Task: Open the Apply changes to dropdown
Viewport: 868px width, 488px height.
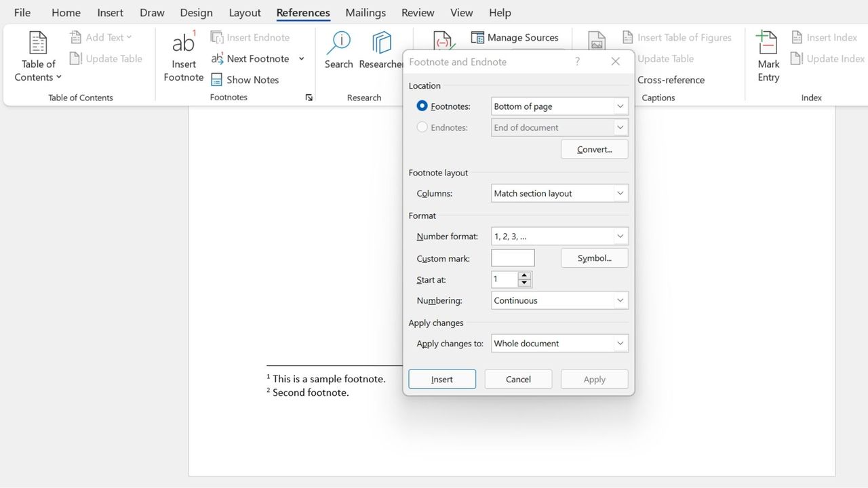Action: 619,343
